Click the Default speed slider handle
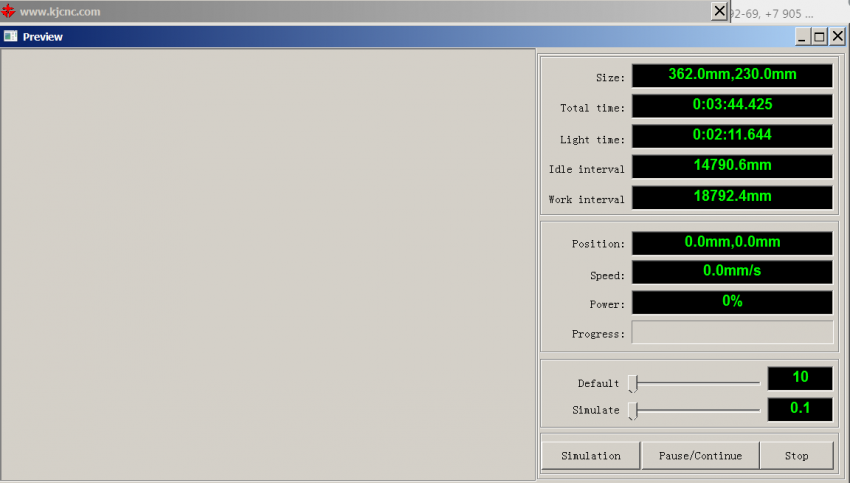The width and height of the screenshot is (850, 483). pos(633,383)
